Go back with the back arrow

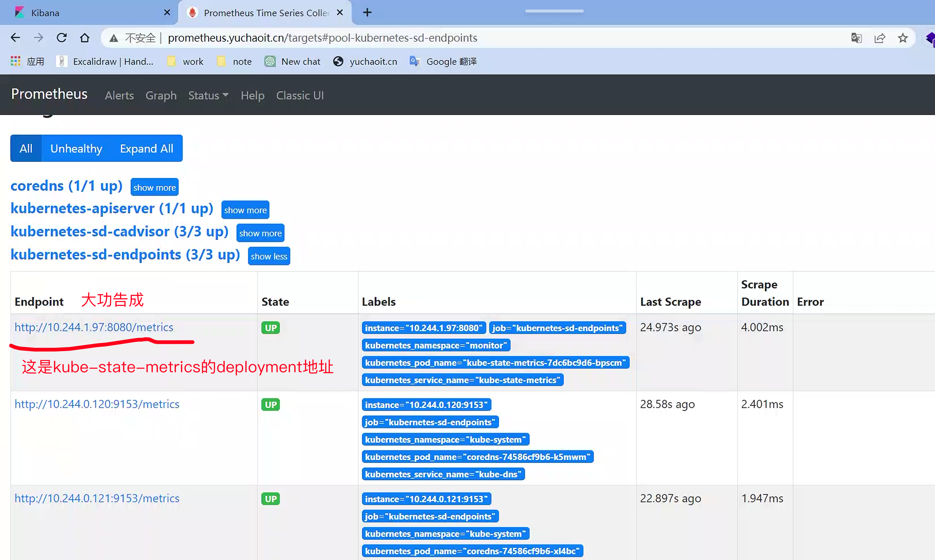pos(16,38)
